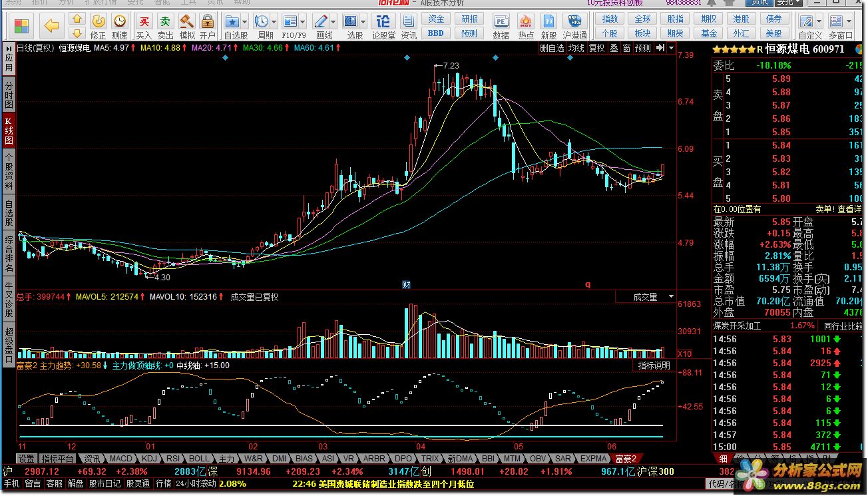Click the collapse panel arrow icon next to 预测
The width and height of the screenshot is (868, 496).
(660, 48)
